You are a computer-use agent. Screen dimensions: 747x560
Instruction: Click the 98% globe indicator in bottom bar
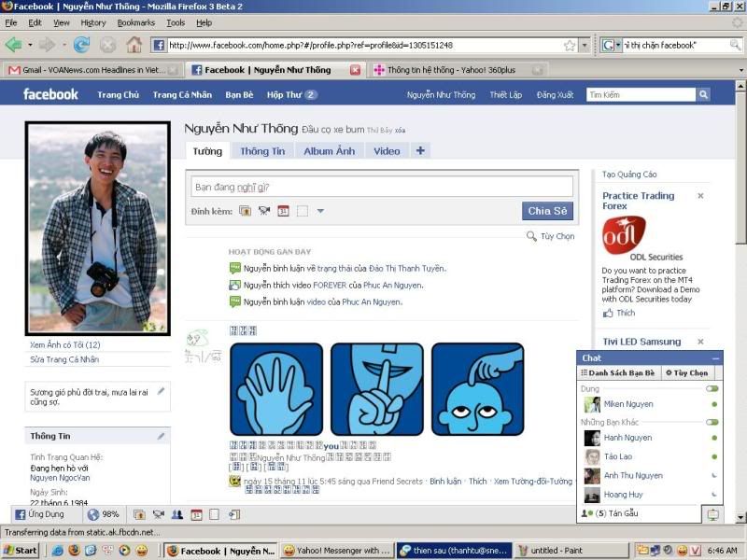[x=104, y=514]
